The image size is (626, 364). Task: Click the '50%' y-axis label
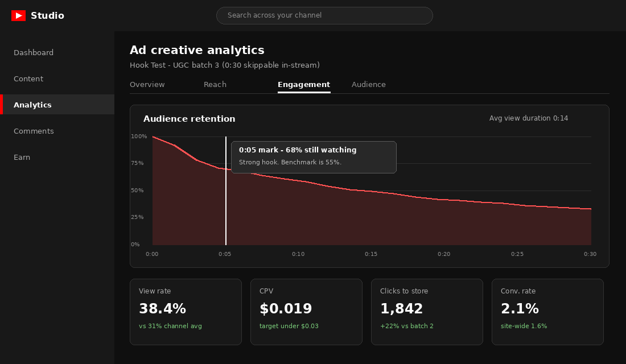click(137, 191)
